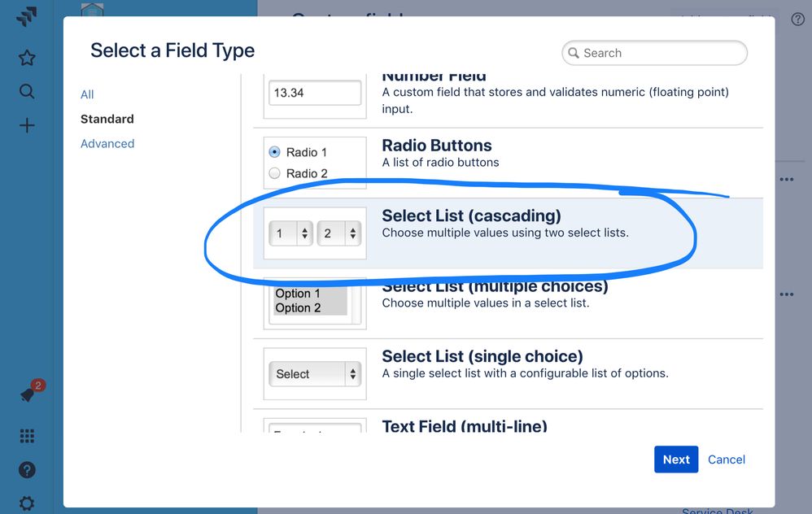Open the sidebar help question mark icon

pos(27,470)
